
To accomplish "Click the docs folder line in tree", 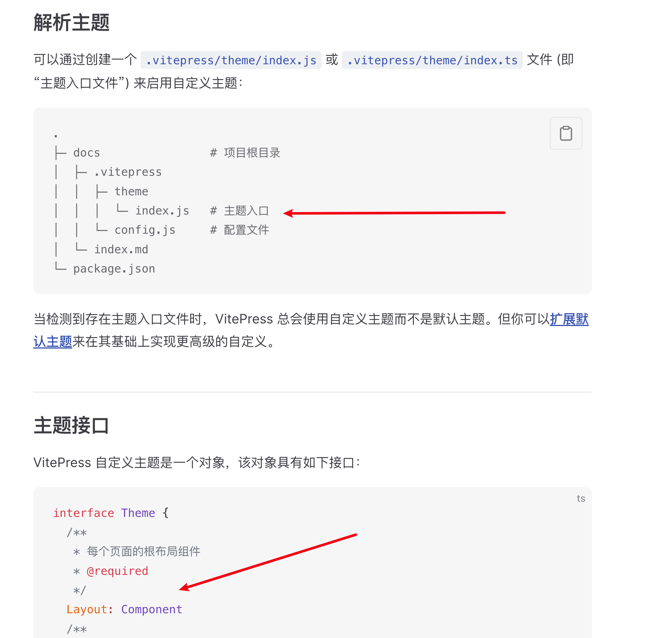I will tap(87, 153).
